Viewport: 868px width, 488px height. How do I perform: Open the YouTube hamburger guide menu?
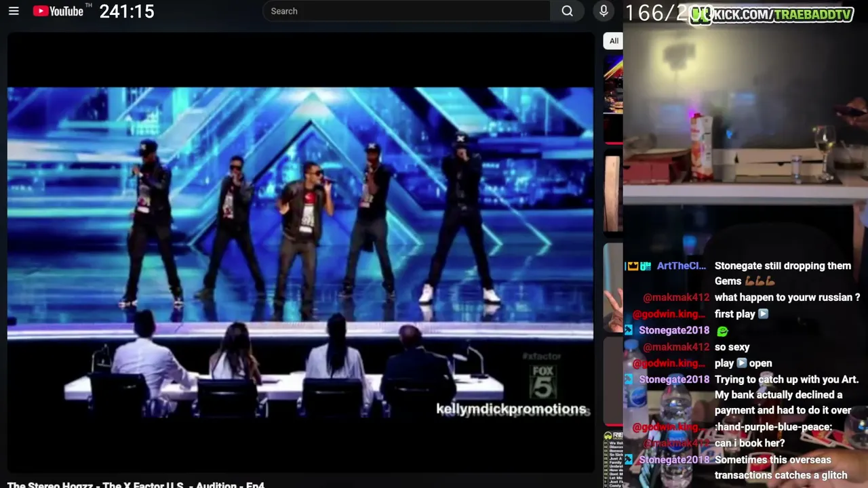(x=14, y=11)
